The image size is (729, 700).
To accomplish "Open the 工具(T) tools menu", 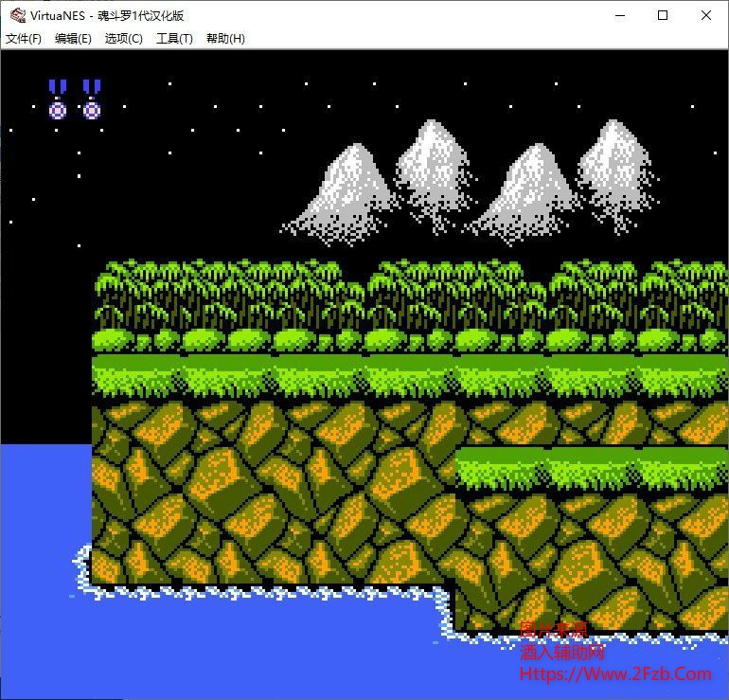I will (x=174, y=39).
